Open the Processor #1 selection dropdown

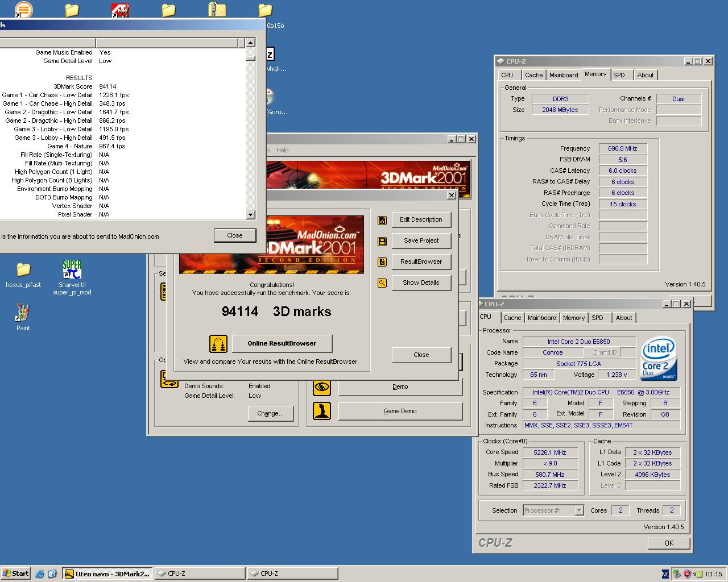579,510
